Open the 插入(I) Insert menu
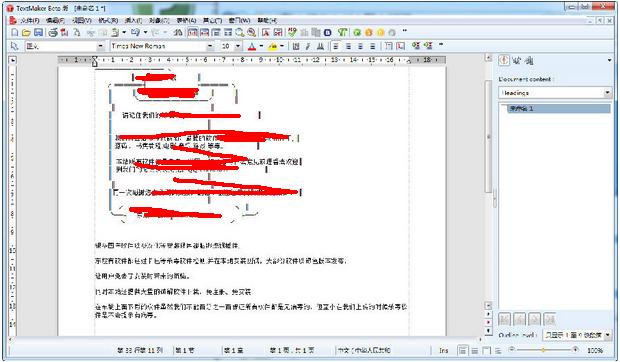 point(133,20)
